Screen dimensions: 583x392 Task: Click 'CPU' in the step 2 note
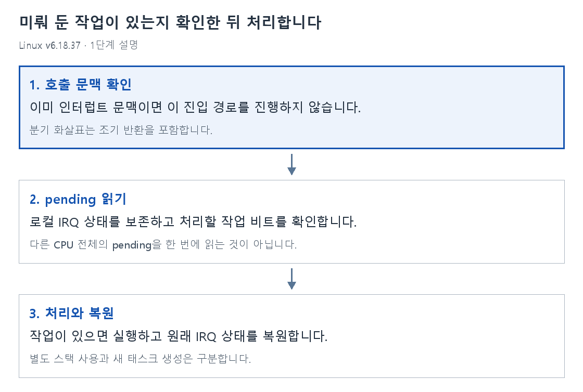(x=64, y=245)
